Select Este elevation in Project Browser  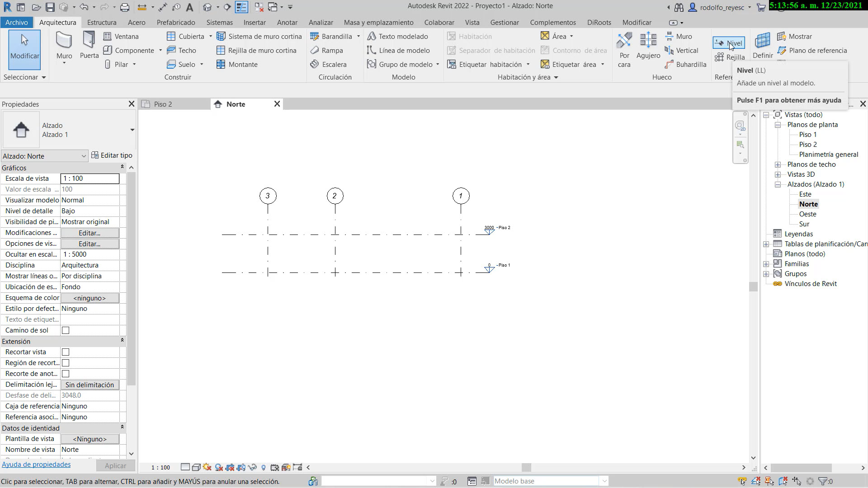tap(805, 194)
